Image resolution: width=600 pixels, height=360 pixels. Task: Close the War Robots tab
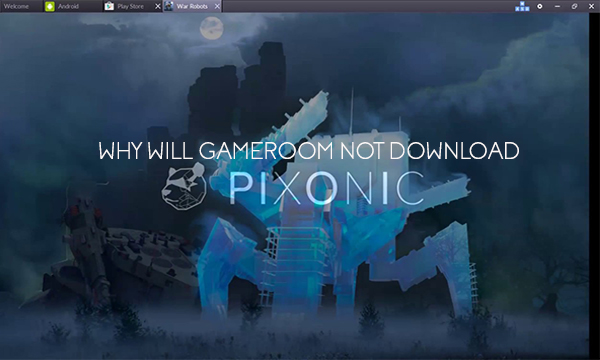[x=217, y=6]
